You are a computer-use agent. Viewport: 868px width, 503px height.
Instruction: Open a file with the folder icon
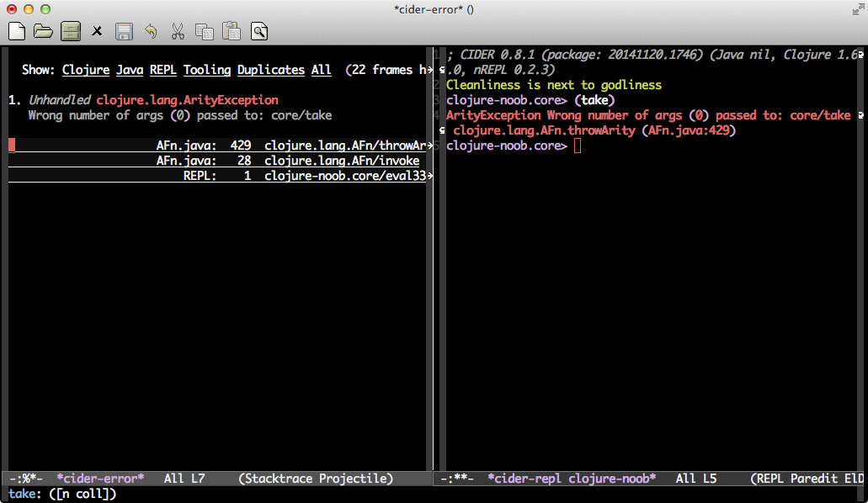(43, 32)
